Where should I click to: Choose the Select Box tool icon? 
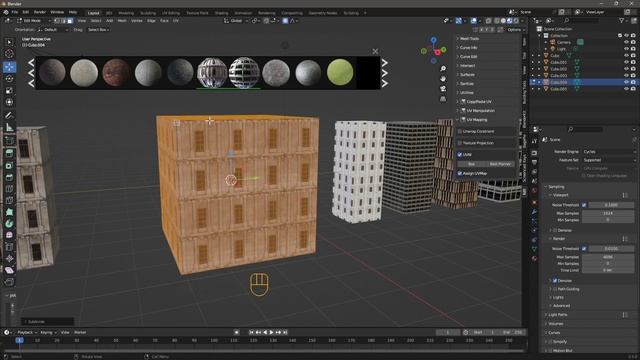pos(9,42)
